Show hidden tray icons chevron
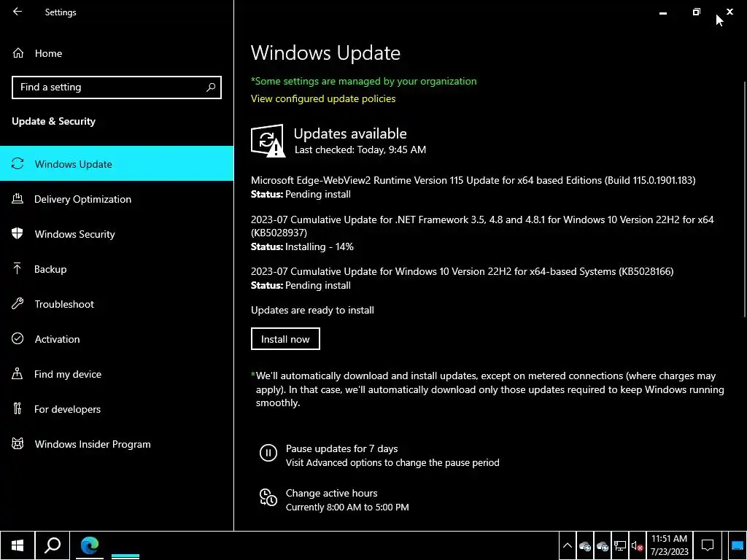The image size is (747, 560). (x=568, y=545)
